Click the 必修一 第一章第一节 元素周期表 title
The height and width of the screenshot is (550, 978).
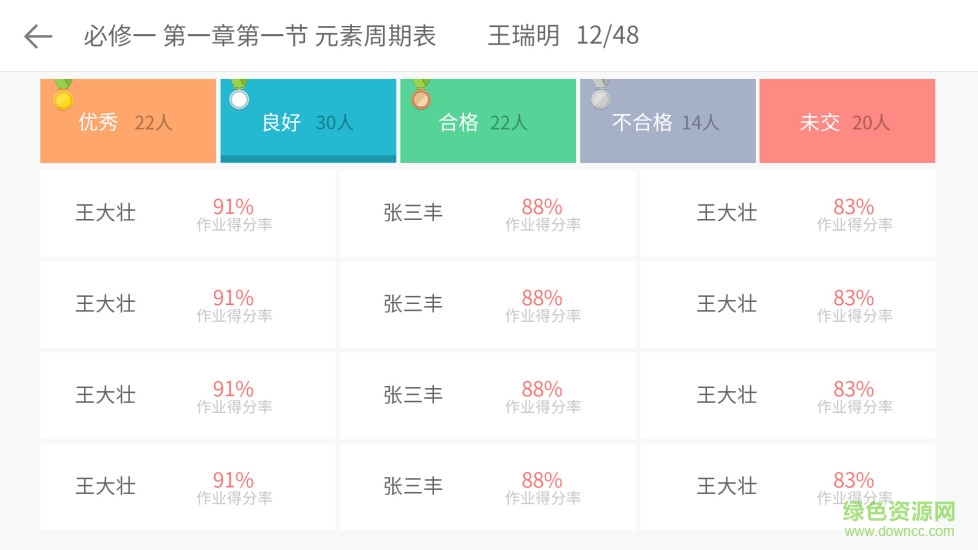pos(260,37)
